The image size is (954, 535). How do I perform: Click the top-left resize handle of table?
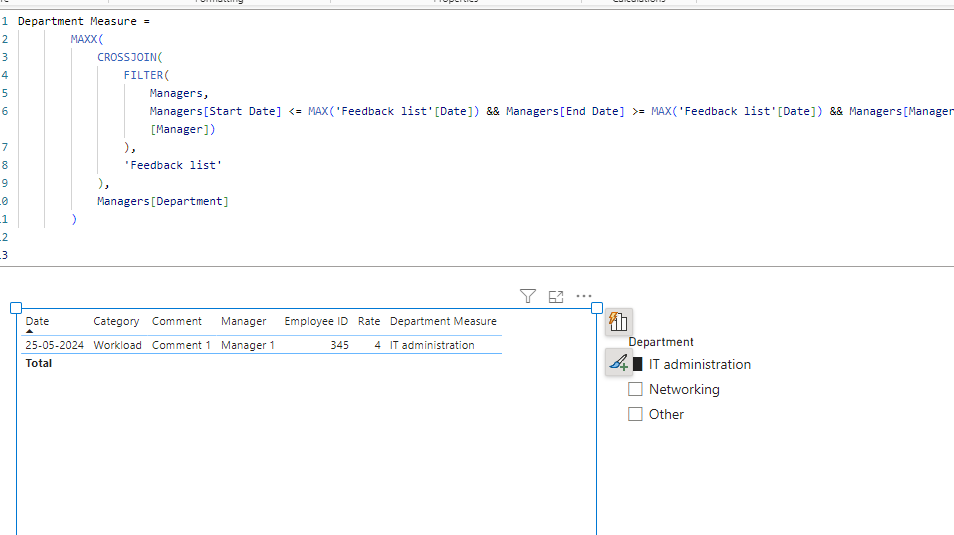[16, 308]
